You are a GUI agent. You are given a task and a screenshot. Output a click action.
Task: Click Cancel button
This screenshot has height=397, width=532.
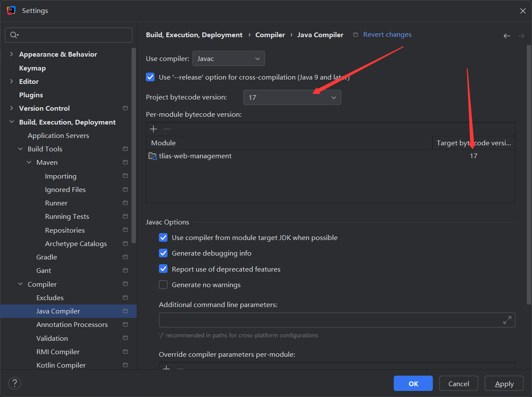(458, 384)
